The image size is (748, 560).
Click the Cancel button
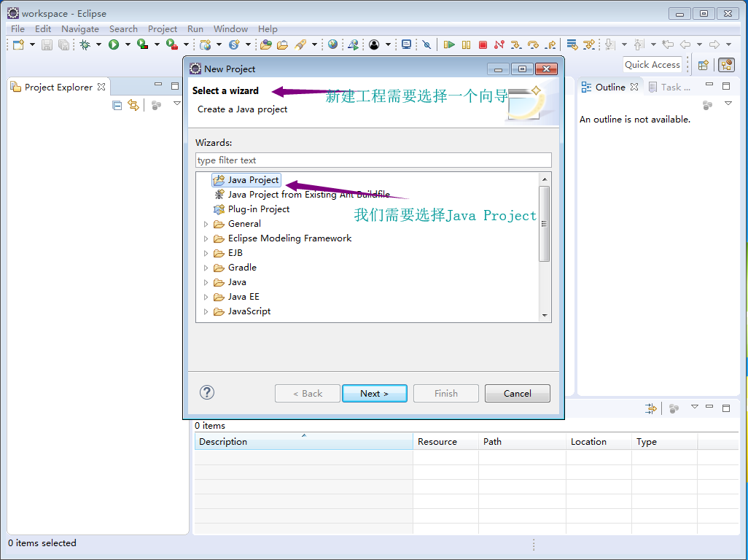pos(518,394)
